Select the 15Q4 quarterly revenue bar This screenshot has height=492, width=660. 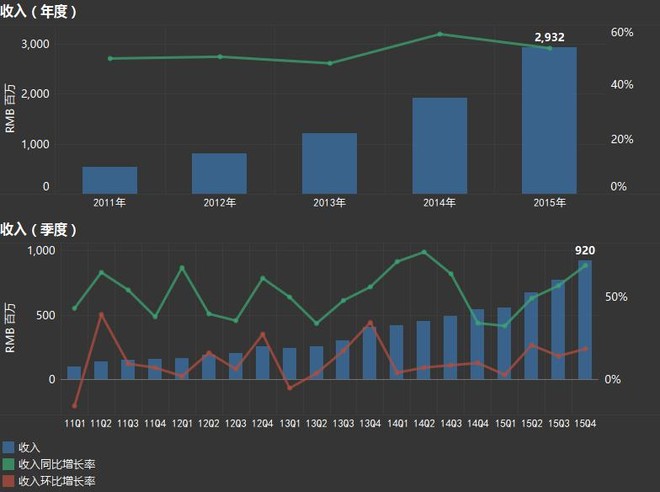[x=585, y=319]
